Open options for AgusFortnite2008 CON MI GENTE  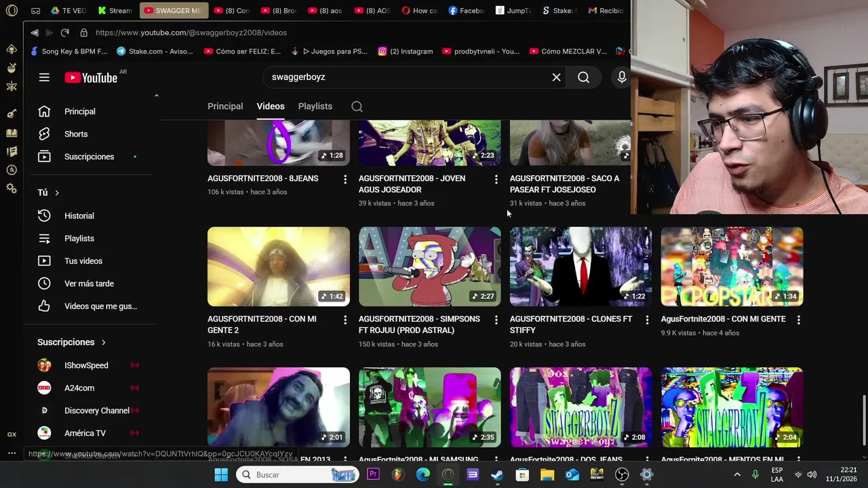pos(798,319)
